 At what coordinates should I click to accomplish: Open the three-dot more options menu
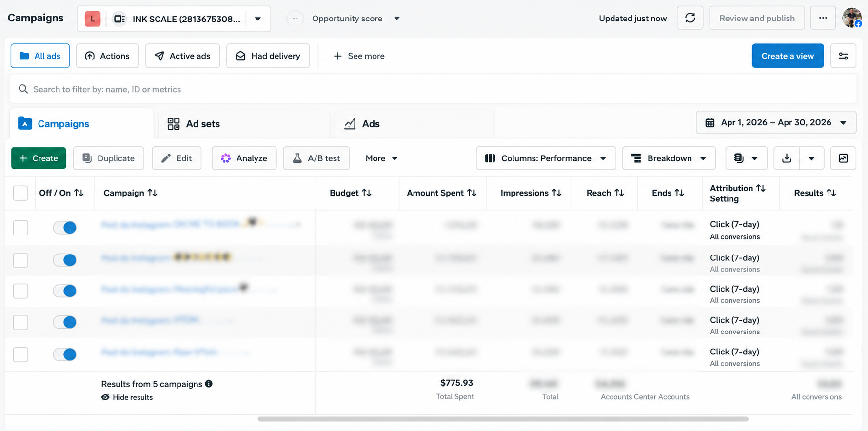pyautogui.click(x=823, y=18)
